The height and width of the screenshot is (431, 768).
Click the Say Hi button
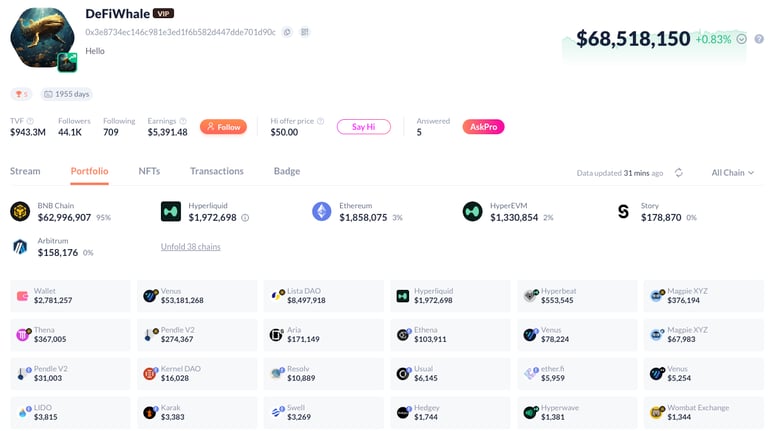coord(363,127)
